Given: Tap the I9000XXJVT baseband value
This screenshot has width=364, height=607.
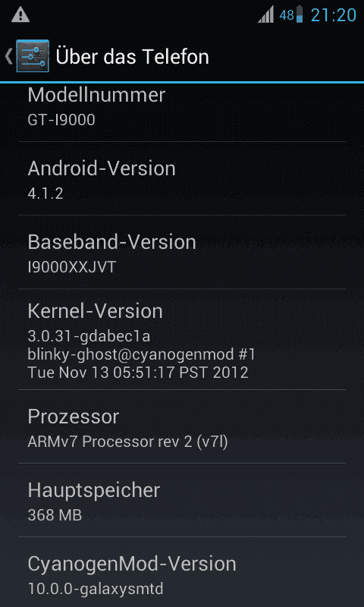Looking at the screenshot, I should click(x=72, y=267).
